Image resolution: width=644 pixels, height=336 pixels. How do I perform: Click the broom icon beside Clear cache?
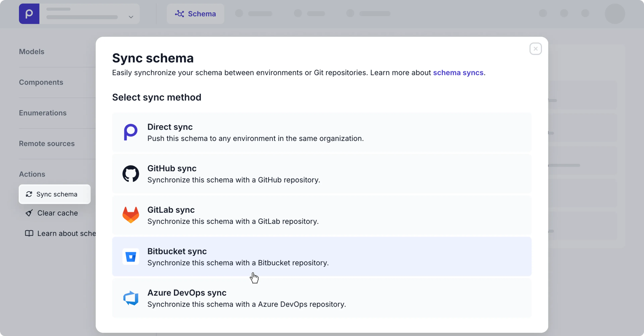[29, 213]
